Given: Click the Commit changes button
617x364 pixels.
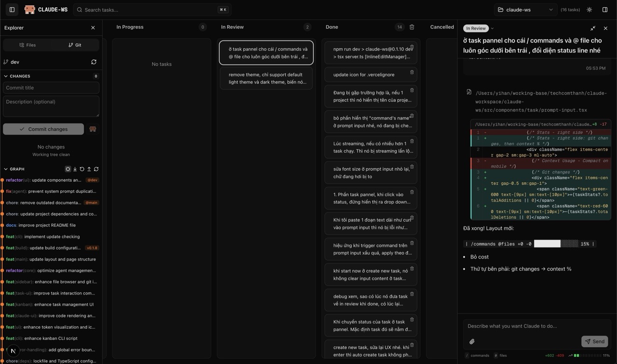Looking at the screenshot, I should (43, 129).
